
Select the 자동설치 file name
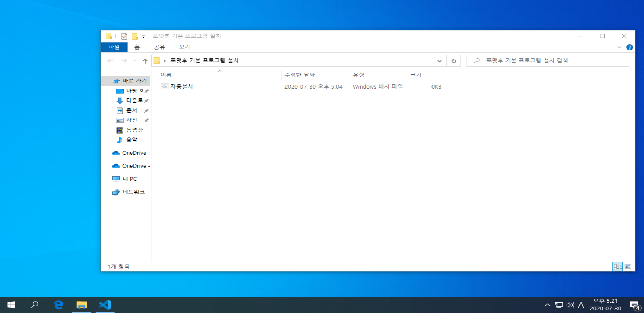pyautogui.click(x=182, y=86)
